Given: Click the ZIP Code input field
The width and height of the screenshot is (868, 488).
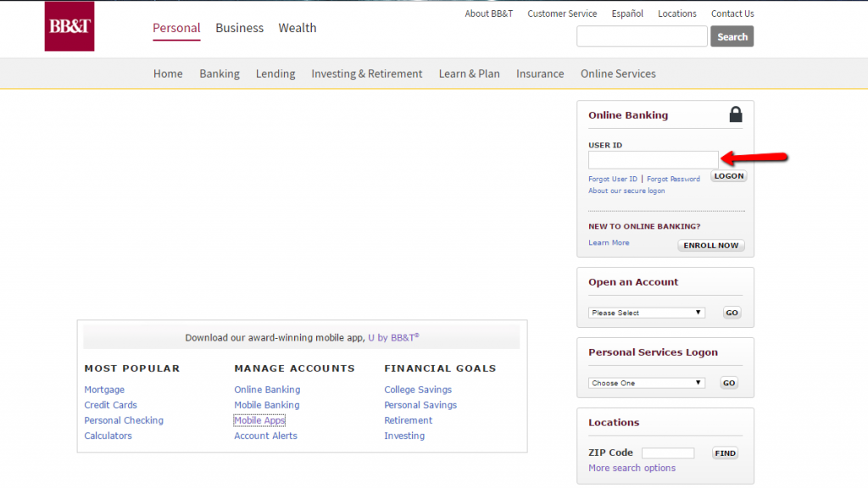Looking at the screenshot, I should 668,453.
